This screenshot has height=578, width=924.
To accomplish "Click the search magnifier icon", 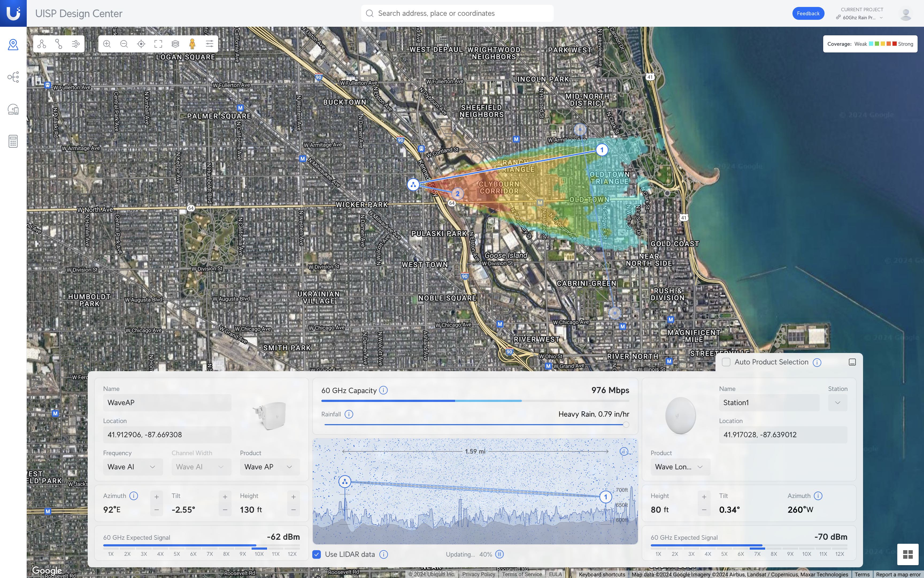I will pyautogui.click(x=369, y=13).
